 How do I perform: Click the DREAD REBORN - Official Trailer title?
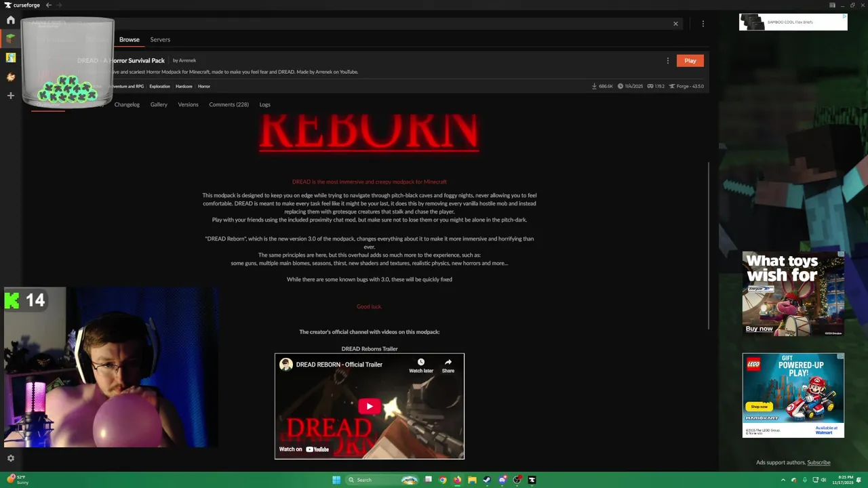tap(339, 365)
